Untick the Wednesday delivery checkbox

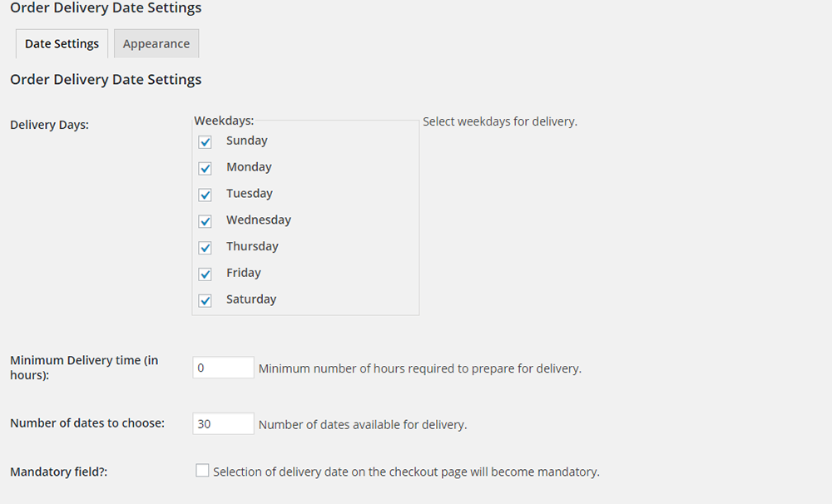pos(205,221)
